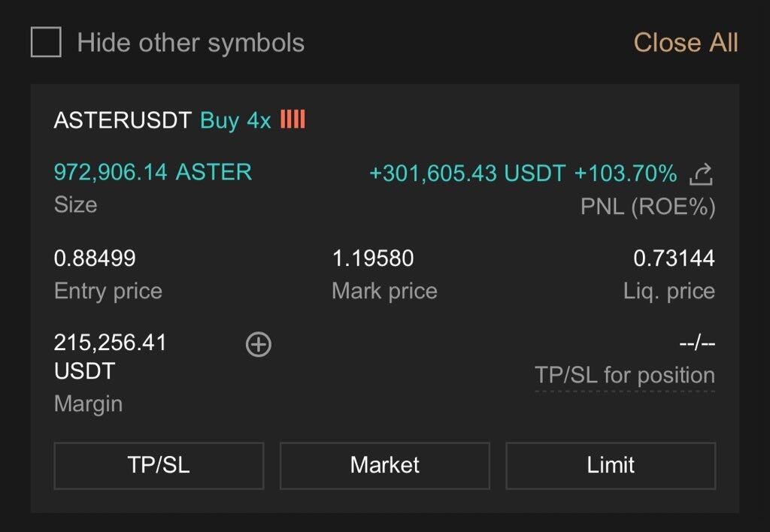Click the --/-- TP/SL value
Viewport: 770px width, 532px height.
(696, 343)
